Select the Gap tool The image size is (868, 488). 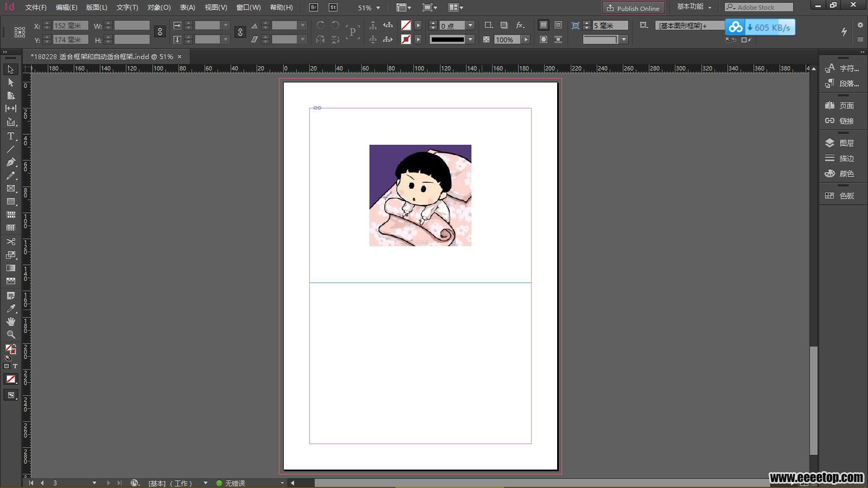click(x=10, y=108)
